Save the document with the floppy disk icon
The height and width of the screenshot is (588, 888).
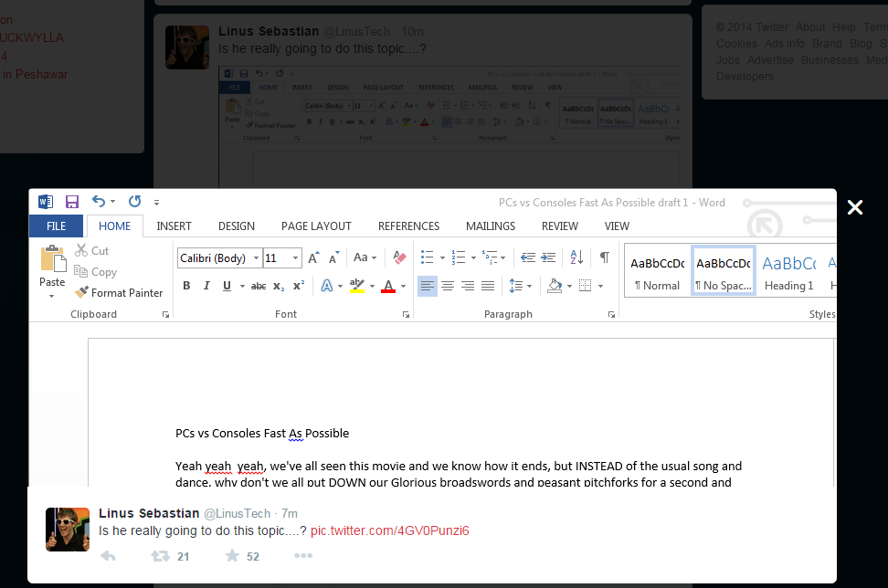tap(72, 202)
